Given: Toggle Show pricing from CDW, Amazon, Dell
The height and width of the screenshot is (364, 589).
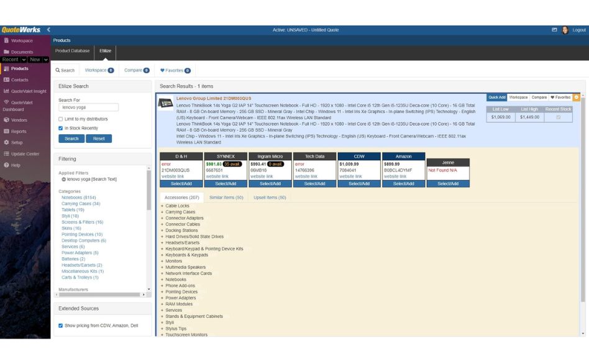Looking at the screenshot, I should [x=60, y=325].
